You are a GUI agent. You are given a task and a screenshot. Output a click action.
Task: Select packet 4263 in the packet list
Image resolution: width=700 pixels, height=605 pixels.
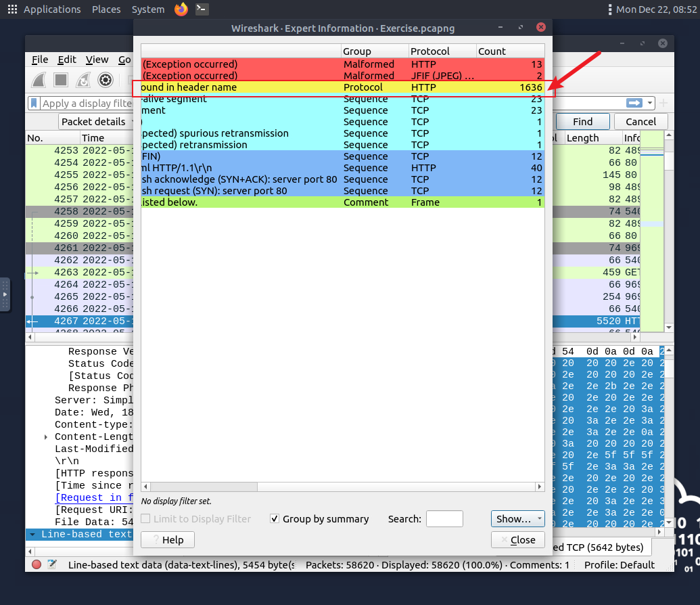(79, 272)
